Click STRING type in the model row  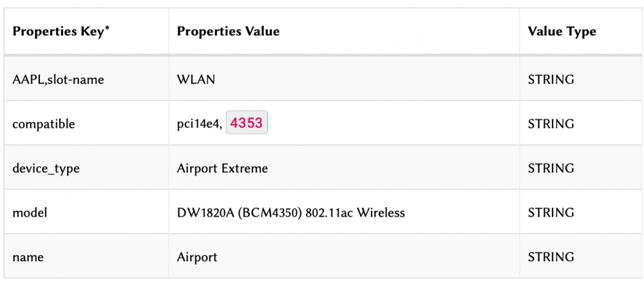tap(551, 213)
